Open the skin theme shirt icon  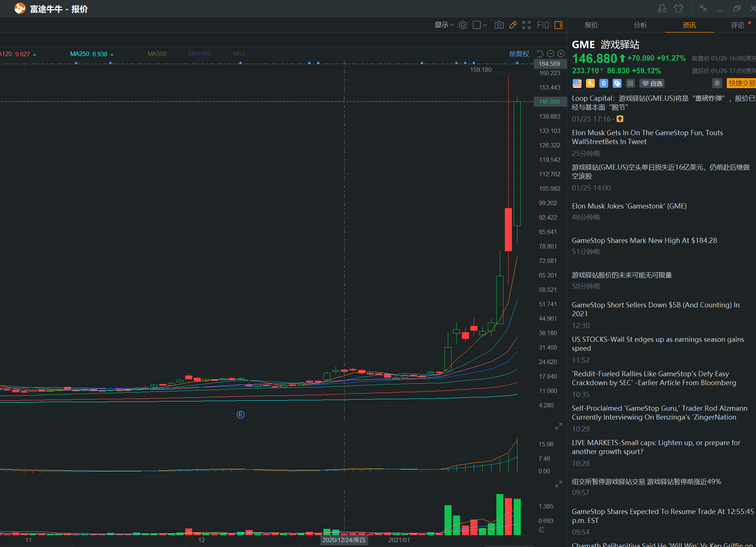[678, 8]
